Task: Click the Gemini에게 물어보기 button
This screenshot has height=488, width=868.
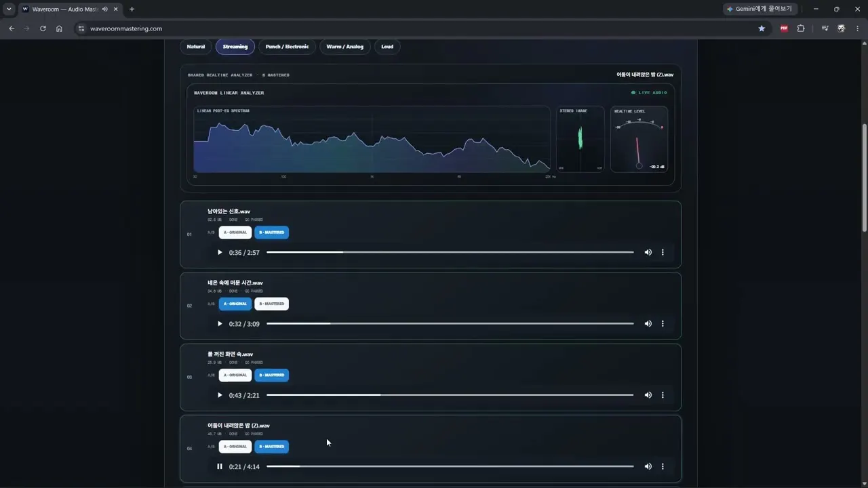Action: (760, 9)
